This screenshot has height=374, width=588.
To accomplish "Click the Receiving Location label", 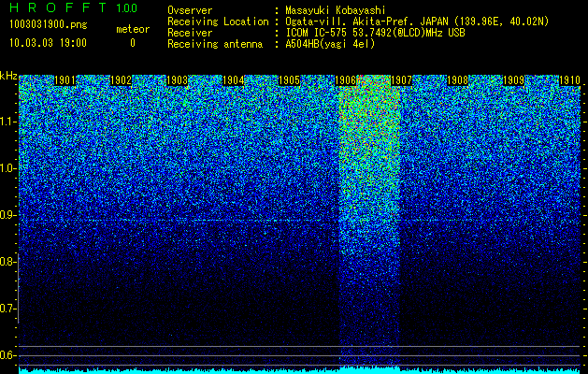I will pyautogui.click(x=218, y=22).
